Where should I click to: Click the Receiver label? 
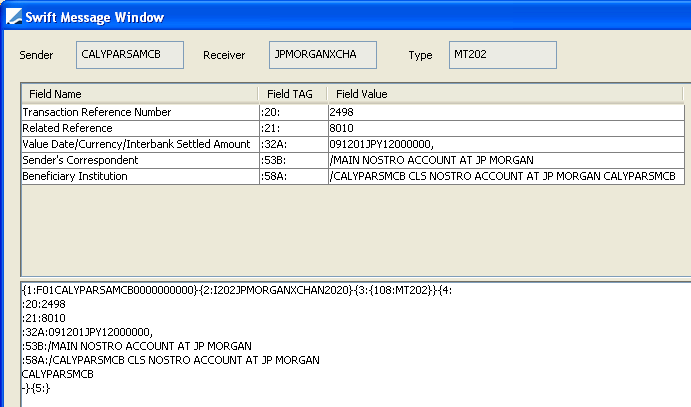224,55
